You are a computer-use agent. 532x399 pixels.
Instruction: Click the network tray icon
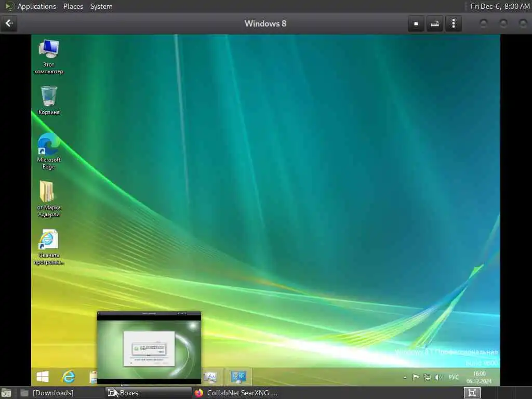427,377
